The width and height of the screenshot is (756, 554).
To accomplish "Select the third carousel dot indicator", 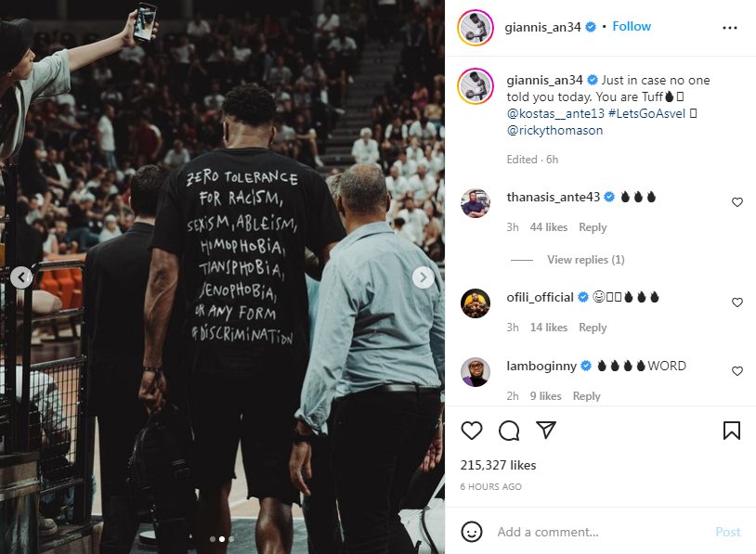I will 231,539.
